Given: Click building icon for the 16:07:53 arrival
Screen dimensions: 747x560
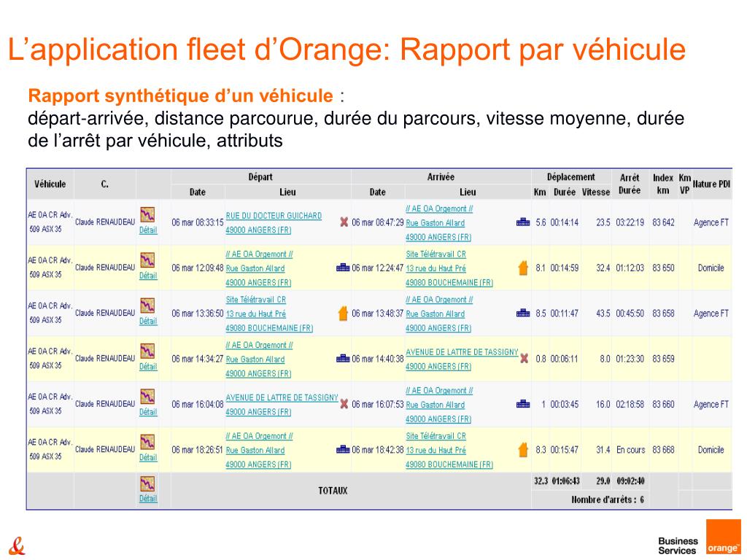Looking at the screenshot, I should pos(522,404).
